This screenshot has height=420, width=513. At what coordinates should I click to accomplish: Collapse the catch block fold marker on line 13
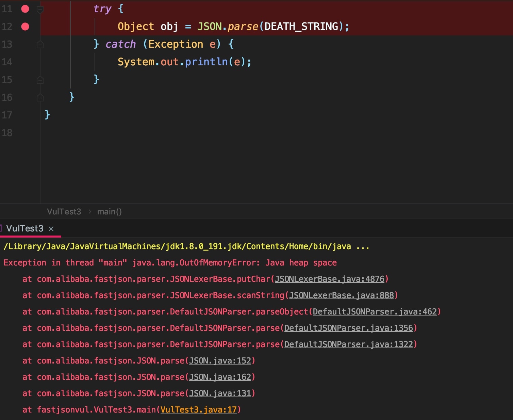(40, 44)
